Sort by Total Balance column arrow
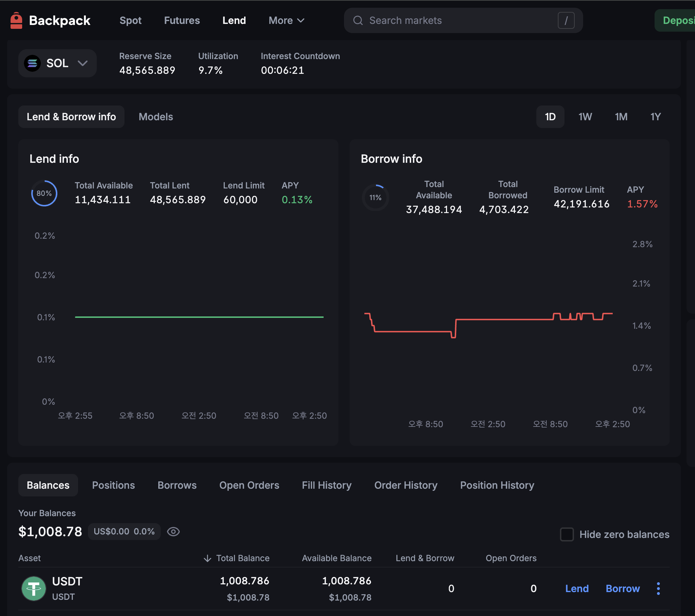 [x=207, y=558]
